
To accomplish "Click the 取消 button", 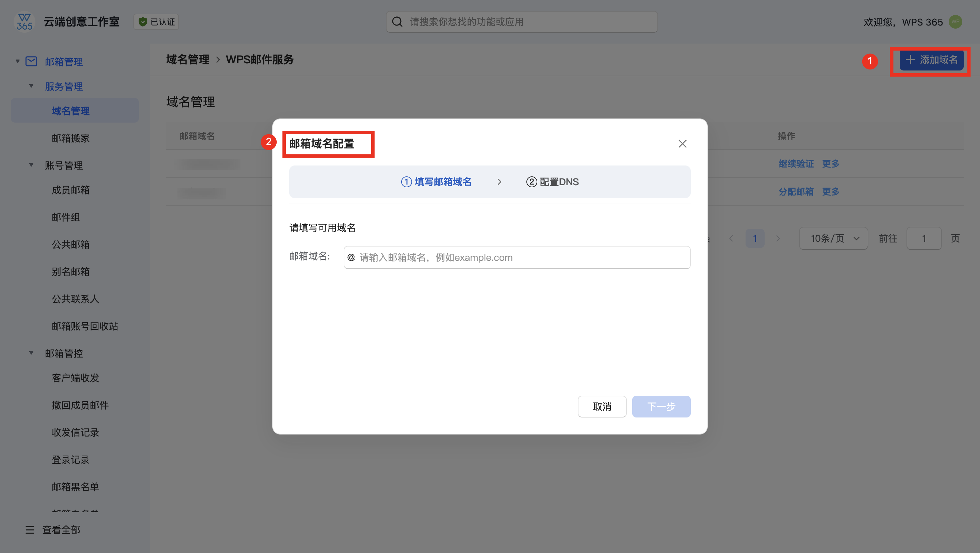I will click(x=602, y=407).
